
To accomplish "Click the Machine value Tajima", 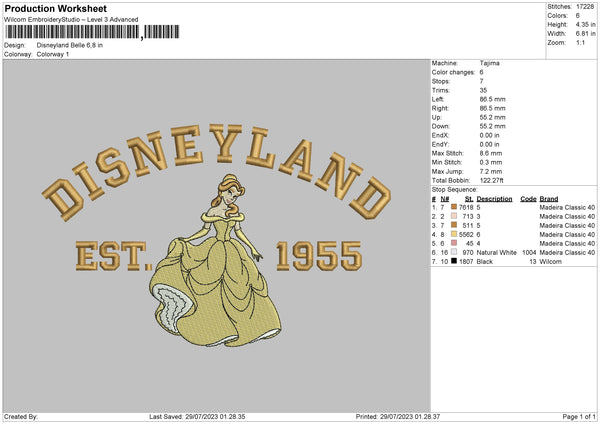I will click(489, 63).
